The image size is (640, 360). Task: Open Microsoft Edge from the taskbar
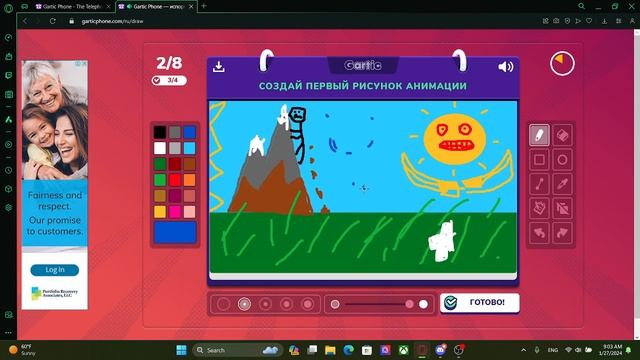point(348,350)
